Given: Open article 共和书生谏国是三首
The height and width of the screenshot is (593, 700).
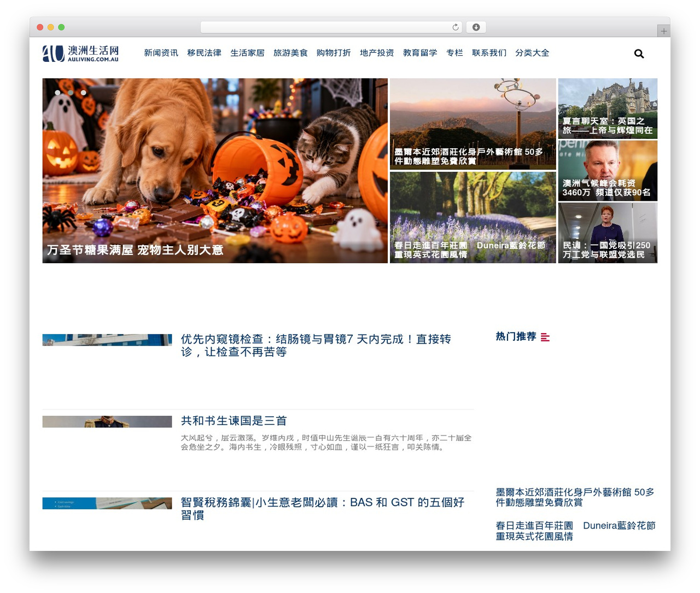Looking at the screenshot, I should pos(234,421).
